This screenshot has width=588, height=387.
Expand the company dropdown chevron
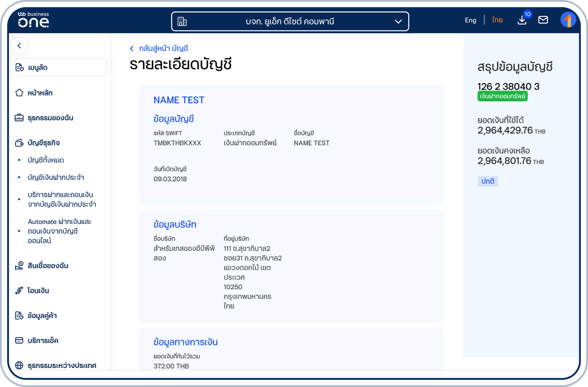tap(398, 22)
